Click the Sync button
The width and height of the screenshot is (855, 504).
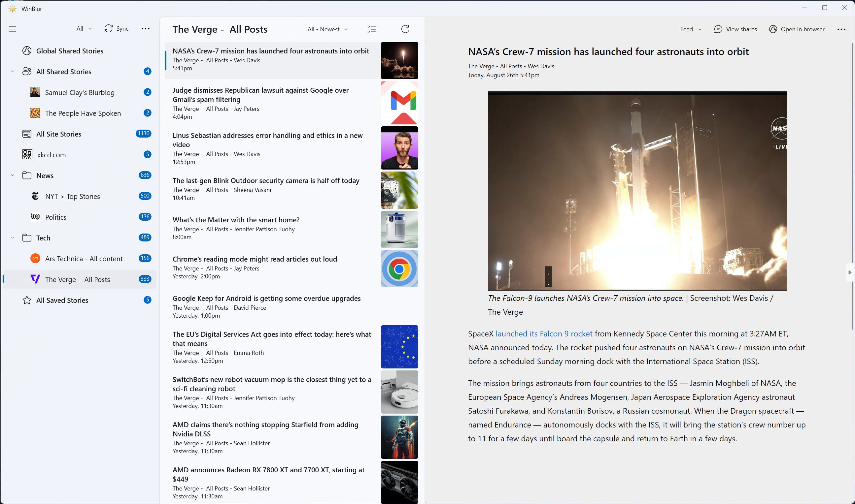click(x=117, y=29)
